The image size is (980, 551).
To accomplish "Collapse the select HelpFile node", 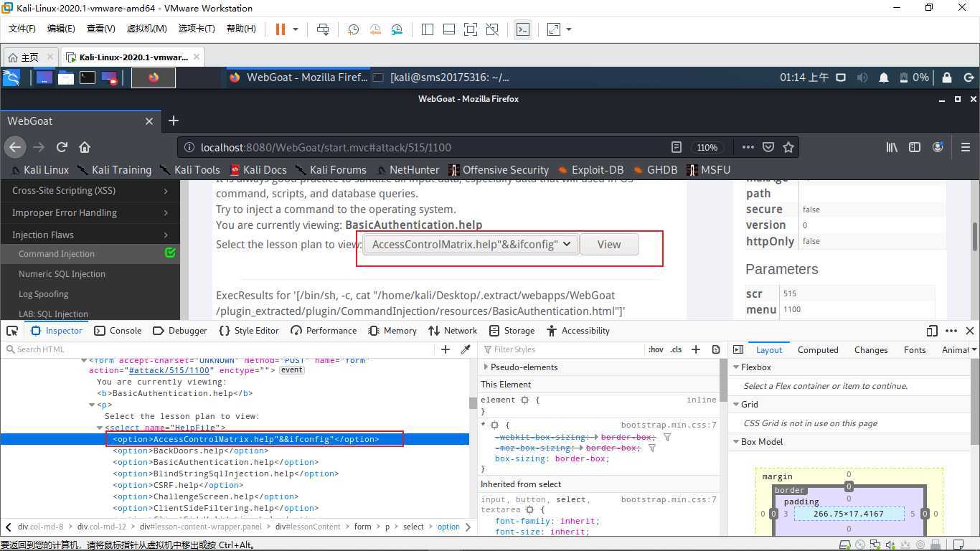I will tap(100, 428).
